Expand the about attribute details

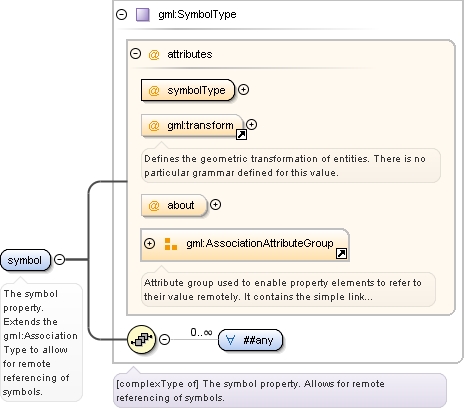point(216,205)
